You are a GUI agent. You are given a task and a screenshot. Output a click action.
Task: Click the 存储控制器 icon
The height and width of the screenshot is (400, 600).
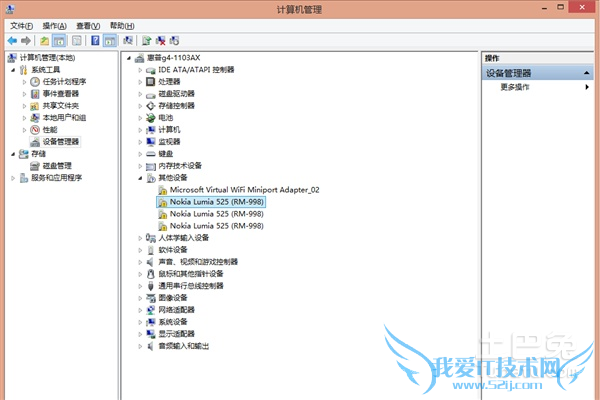pyautogui.click(x=151, y=106)
